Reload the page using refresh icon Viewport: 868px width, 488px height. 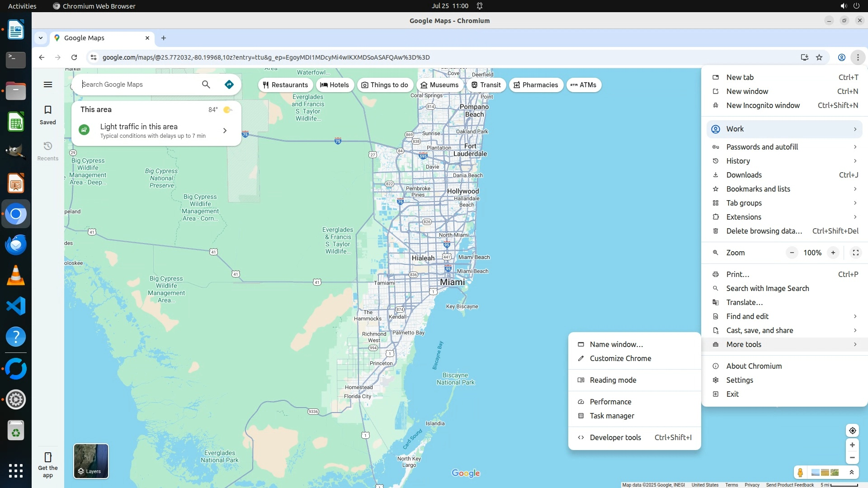tap(74, 57)
